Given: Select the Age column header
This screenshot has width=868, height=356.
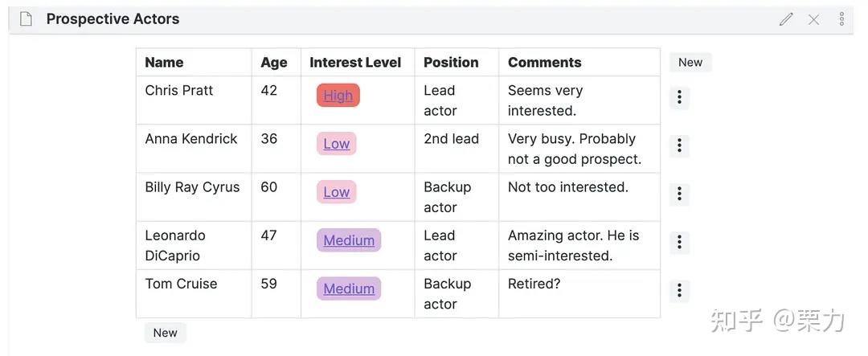Looking at the screenshot, I should [x=274, y=63].
